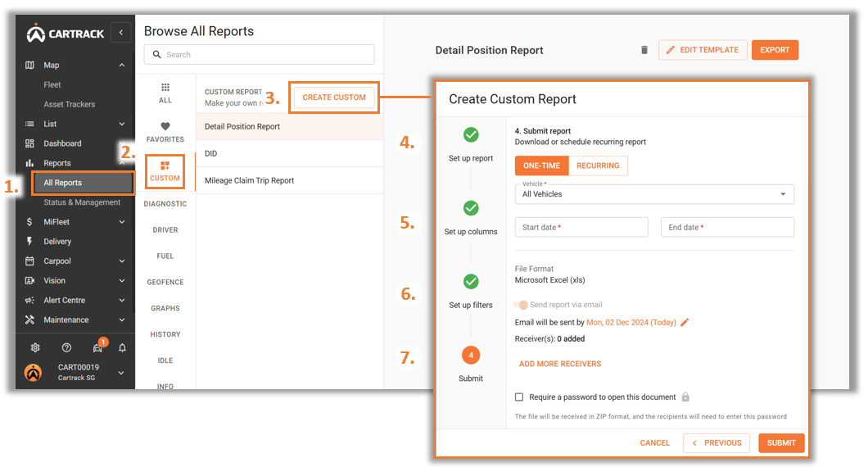Viewport: 868px width, 467px height.
Task: Click the Map icon in the sidebar
Action: 30,65
